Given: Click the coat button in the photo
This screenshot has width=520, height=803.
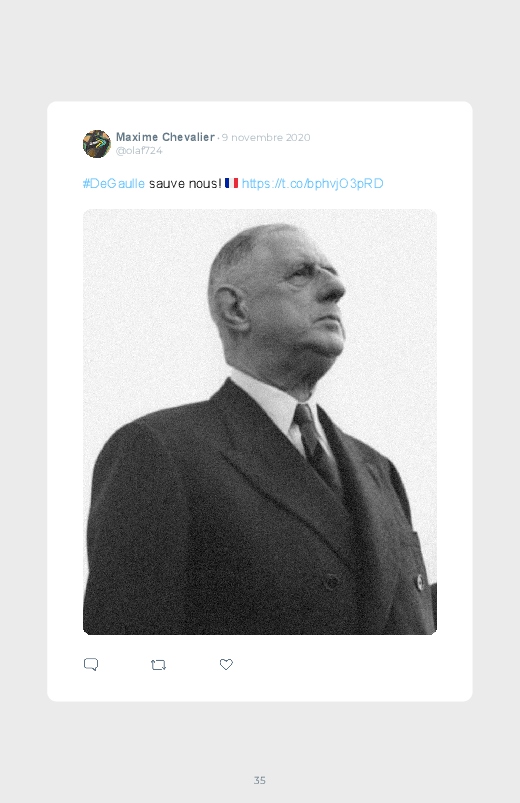Looking at the screenshot, I should (331, 581).
